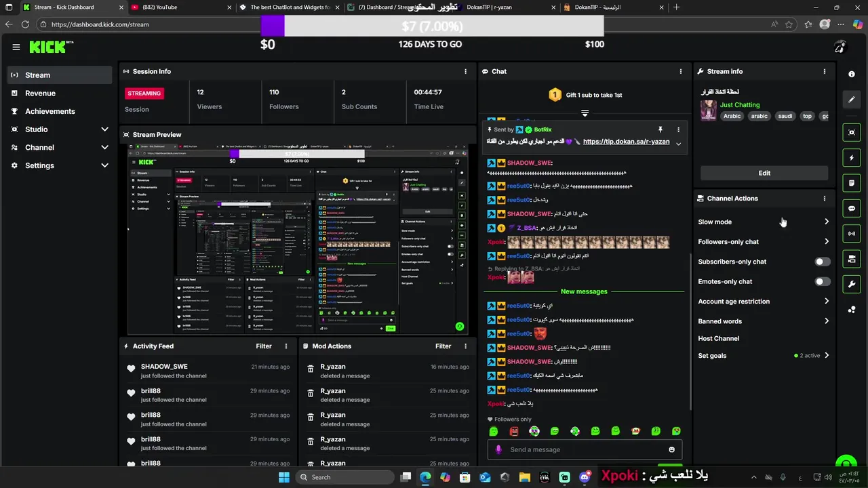Open Discord from the taskbar
868x488 pixels.
585,477
